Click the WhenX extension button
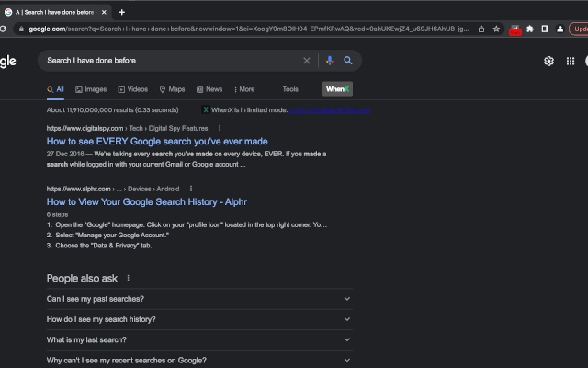Screen dimensions: 588x368 pos(337,89)
